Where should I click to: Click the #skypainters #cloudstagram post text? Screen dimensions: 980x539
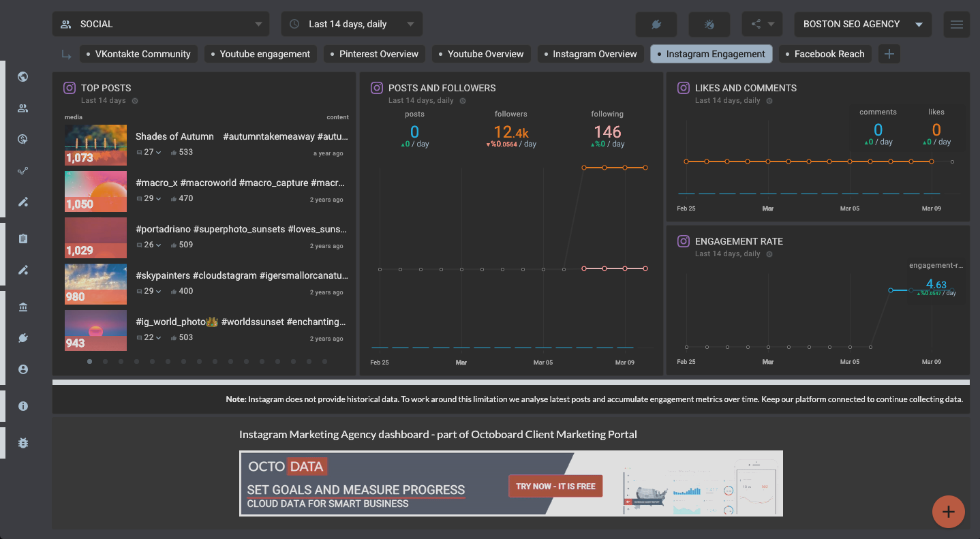(242, 275)
